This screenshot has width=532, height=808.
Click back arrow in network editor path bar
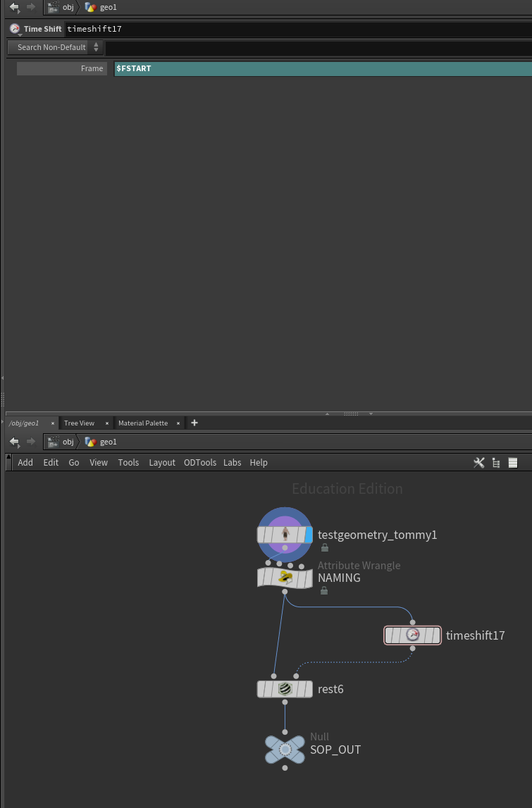coord(14,442)
